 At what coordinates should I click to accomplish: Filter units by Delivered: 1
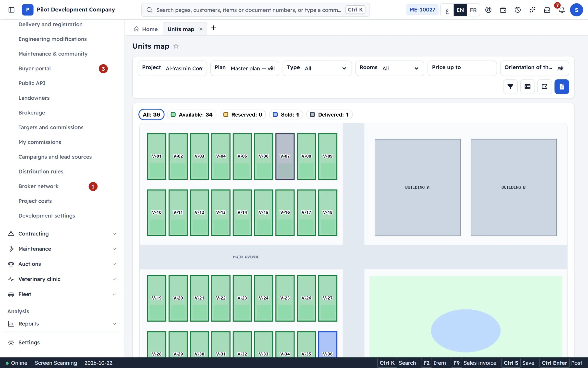[329, 115]
